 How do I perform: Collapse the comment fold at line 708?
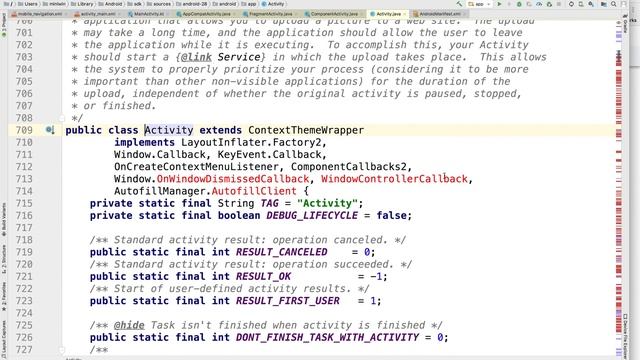click(62, 118)
